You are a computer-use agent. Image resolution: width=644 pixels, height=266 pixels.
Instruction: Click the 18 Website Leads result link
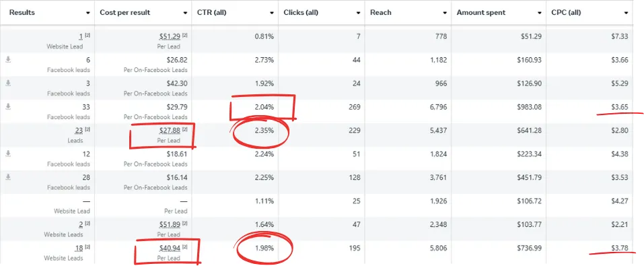click(79, 248)
